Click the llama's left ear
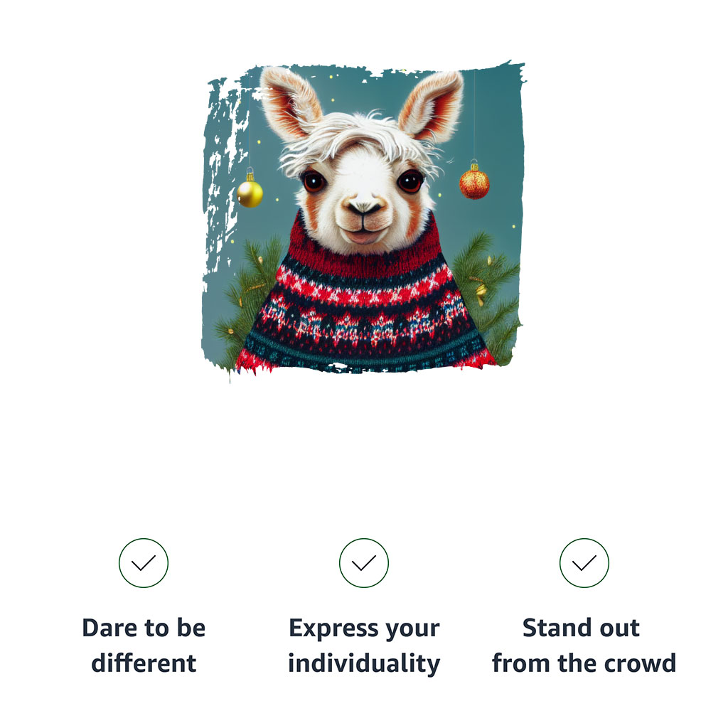This screenshot has width=728, height=728. 290,103
